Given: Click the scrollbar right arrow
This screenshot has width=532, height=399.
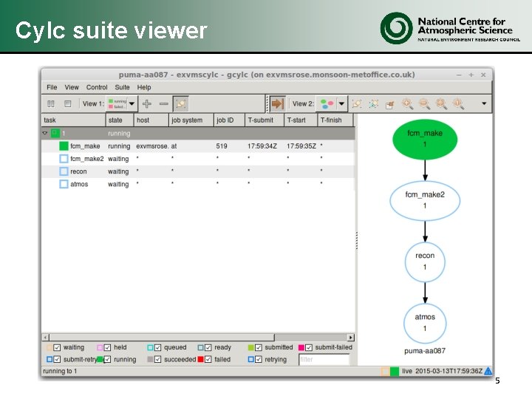Looking at the screenshot, I should [351, 337].
